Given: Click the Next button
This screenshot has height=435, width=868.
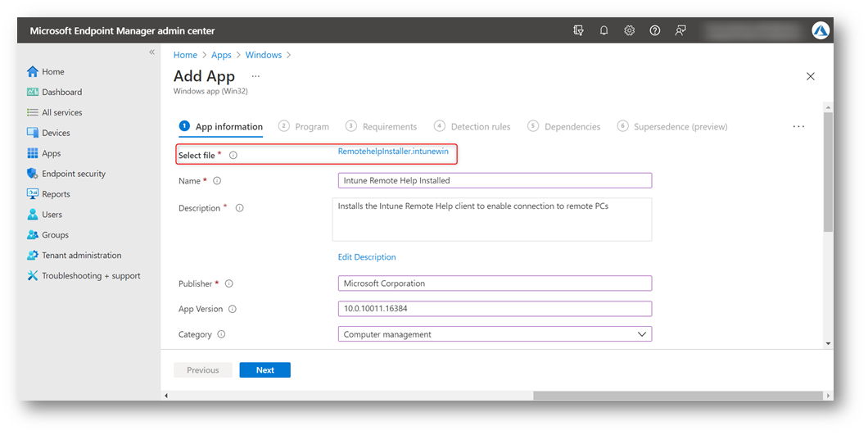Looking at the screenshot, I should point(264,370).
